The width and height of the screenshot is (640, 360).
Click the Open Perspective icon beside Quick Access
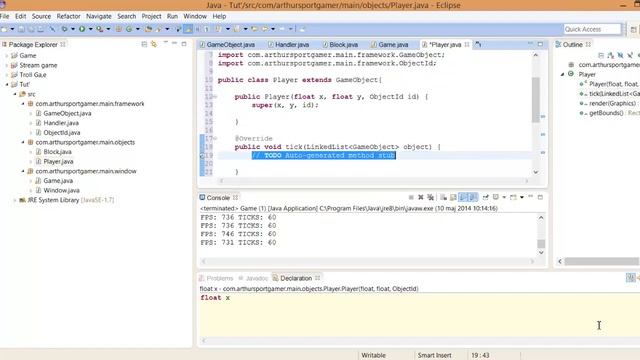(633, 29)
